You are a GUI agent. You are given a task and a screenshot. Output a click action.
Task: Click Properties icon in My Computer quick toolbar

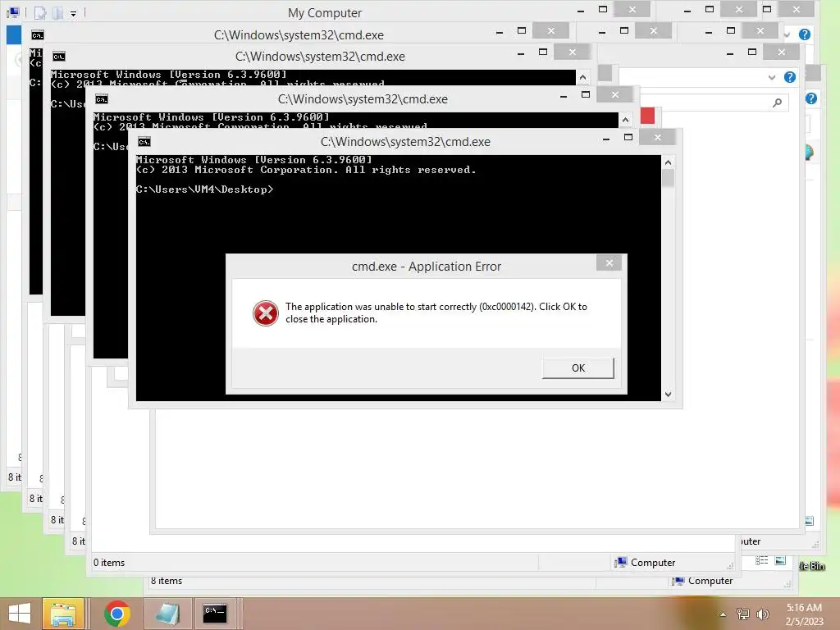40,13
